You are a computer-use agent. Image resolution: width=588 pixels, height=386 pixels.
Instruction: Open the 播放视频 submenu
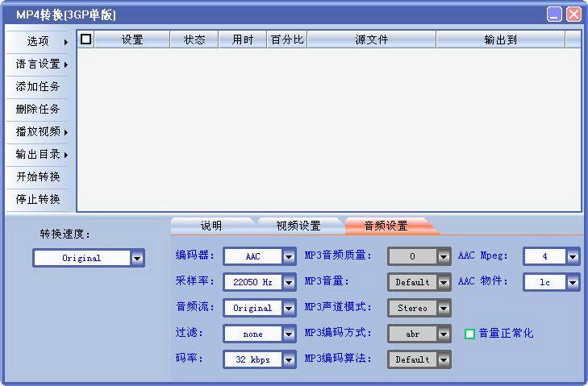pos(37,131)
